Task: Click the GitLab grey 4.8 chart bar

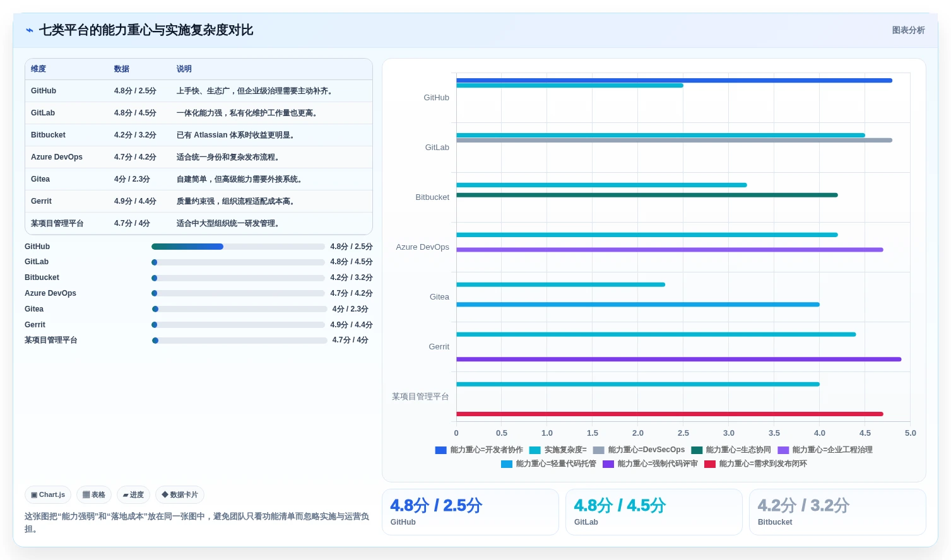Action: [x=674, y=140]
